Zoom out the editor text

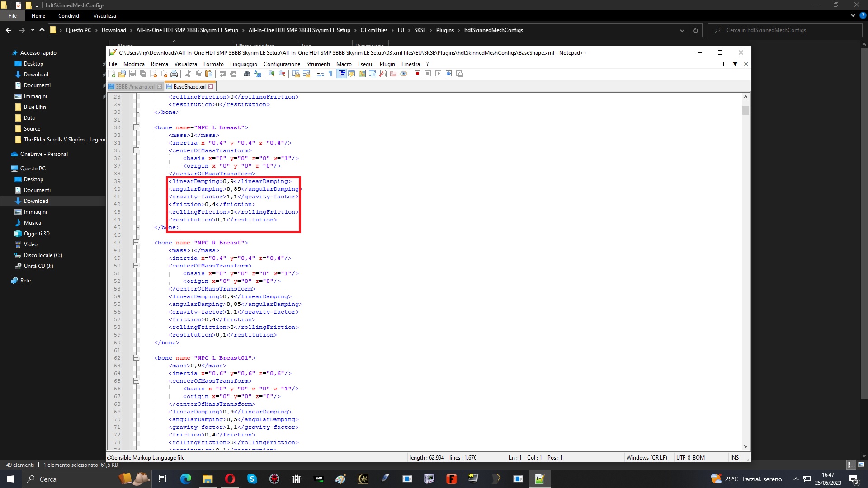(282, 74)
